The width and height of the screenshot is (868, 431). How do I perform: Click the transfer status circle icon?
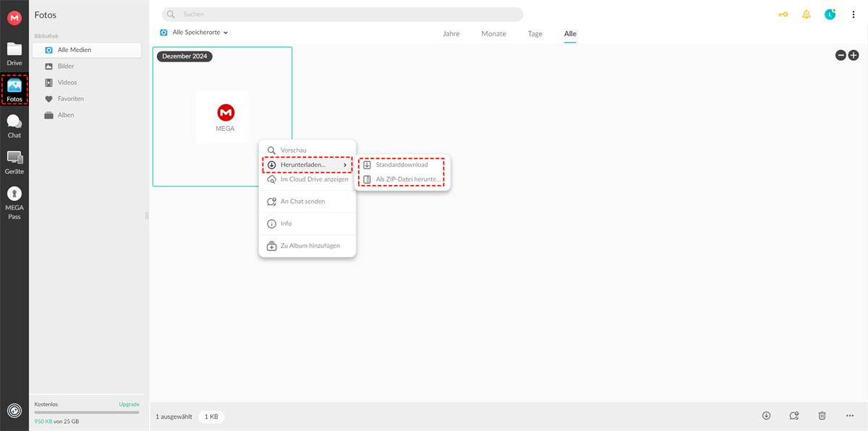[x=14, y=410]
